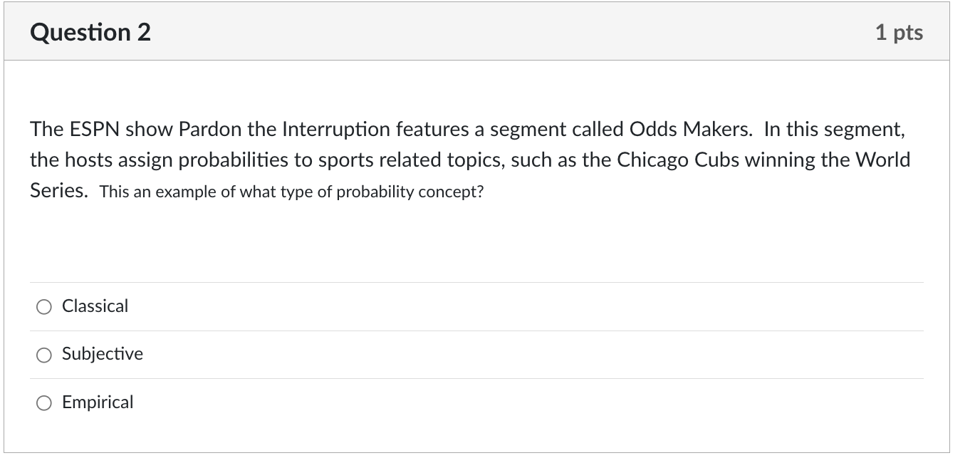This screenshot has width=980, height=463.
Task: Mark Empirical as the answer choice
Action: tap(44, 402)
